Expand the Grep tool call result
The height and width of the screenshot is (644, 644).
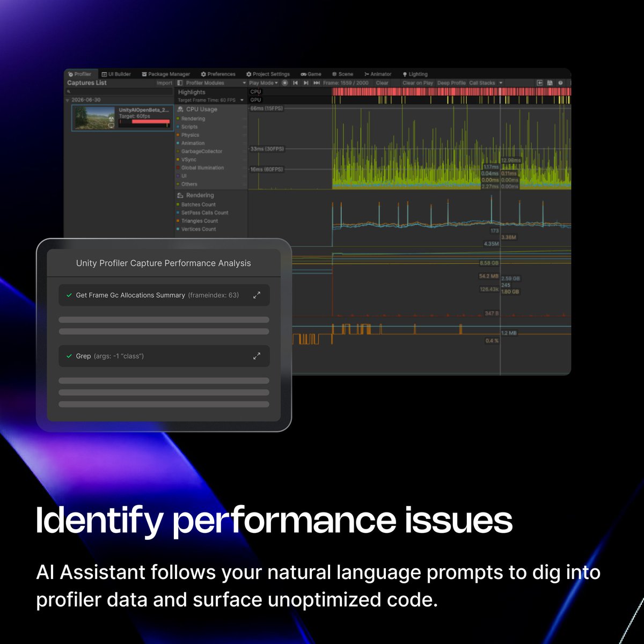(x=257, y=356)
